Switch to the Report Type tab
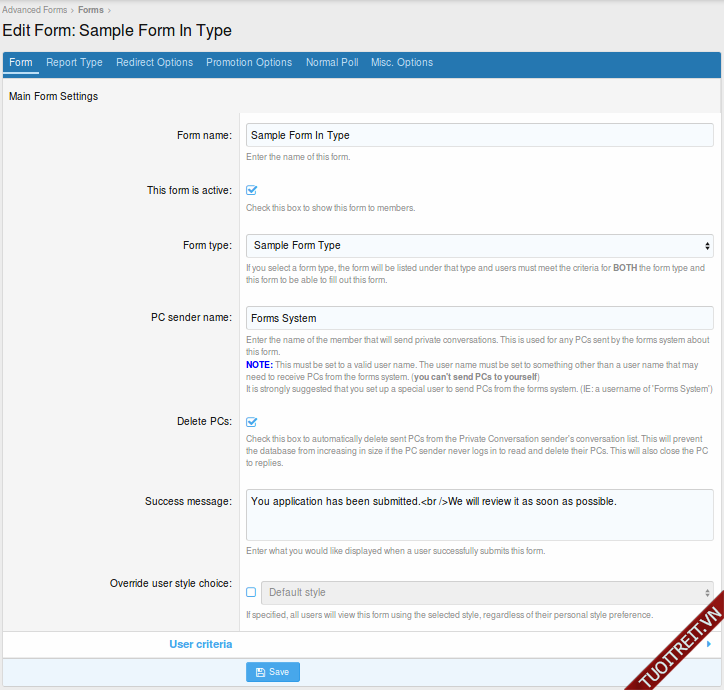Viewport: 724px width, 690px height. pyautogui.click(x=74, y=62)
